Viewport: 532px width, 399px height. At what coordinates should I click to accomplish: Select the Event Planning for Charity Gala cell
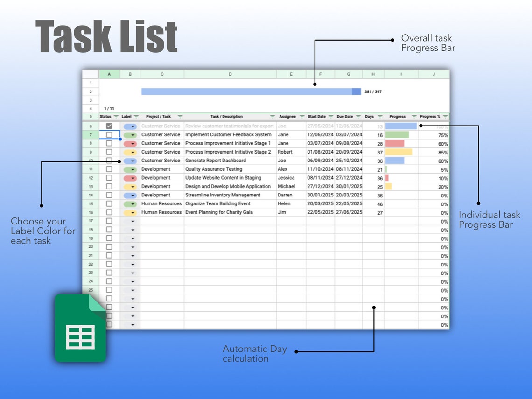click(230, 212)
